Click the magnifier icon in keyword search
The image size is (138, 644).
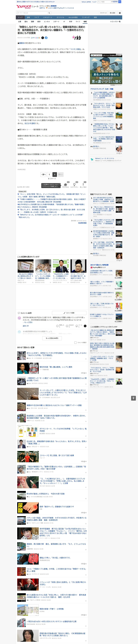49,13
